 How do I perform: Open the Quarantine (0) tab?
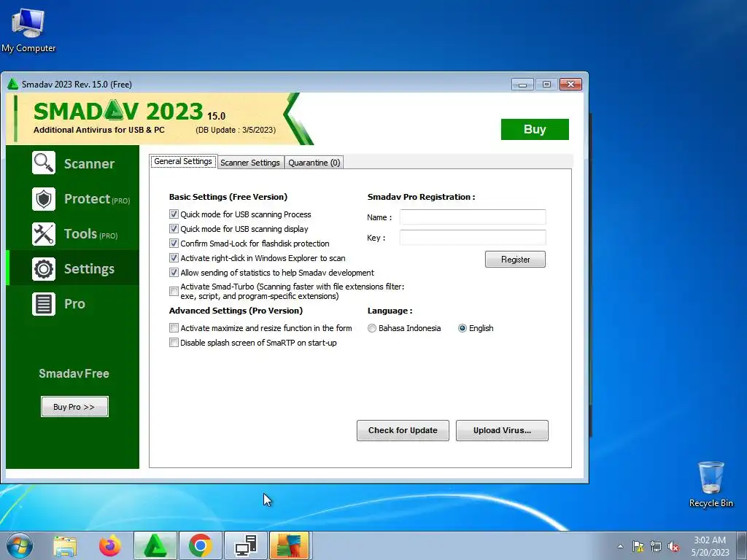(314, 163)
